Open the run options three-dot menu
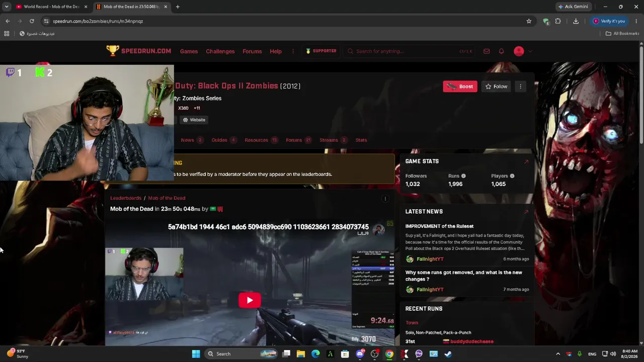The height and width of the screenshot is (362, 644). (385, 199)
